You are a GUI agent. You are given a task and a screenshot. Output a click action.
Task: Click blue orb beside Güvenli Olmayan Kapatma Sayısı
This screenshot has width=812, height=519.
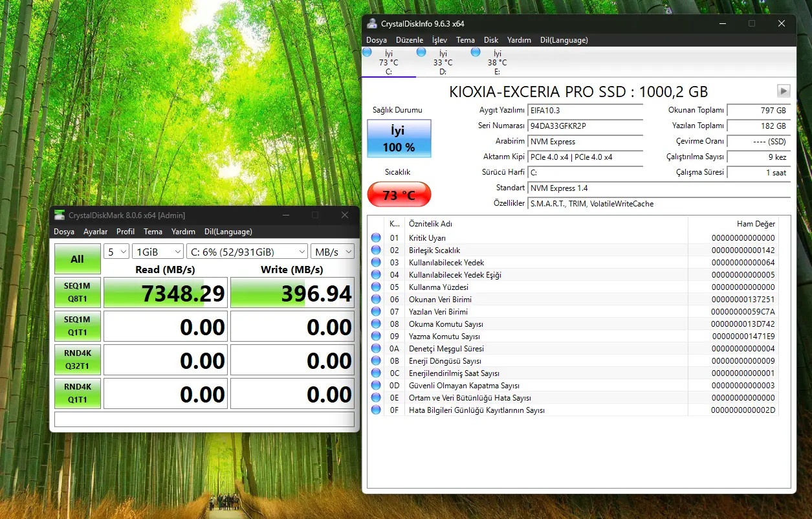tap(376, 385)
